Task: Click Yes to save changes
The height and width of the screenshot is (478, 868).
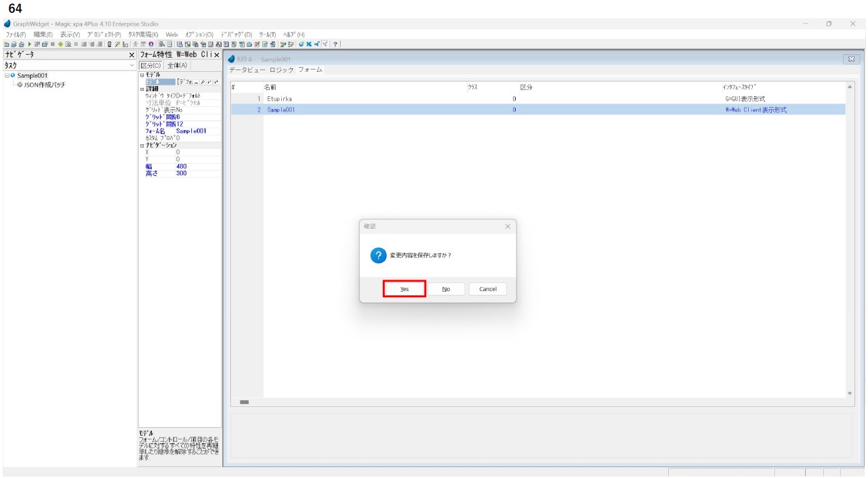Action: (x=404, y=289)
